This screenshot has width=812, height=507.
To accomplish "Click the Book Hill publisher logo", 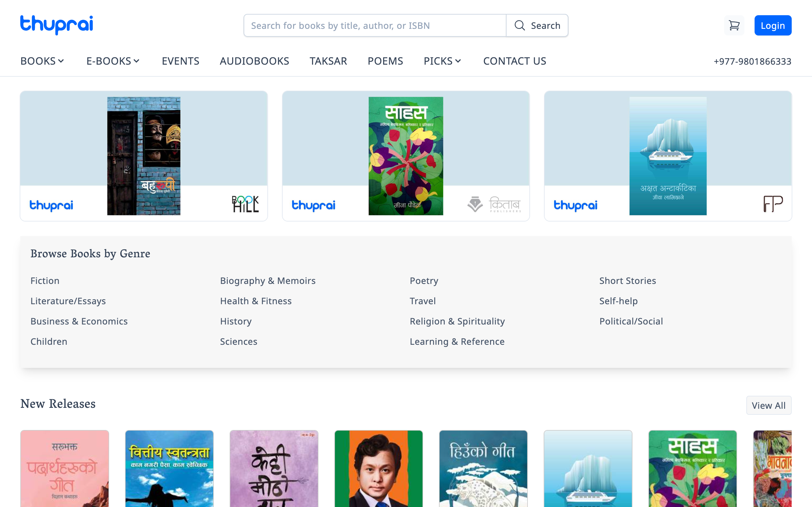I will click(x=245, y=204).
